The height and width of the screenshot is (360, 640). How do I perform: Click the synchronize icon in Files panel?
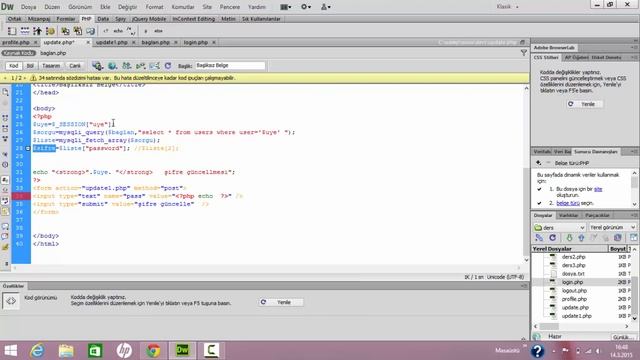click(618, 238)
